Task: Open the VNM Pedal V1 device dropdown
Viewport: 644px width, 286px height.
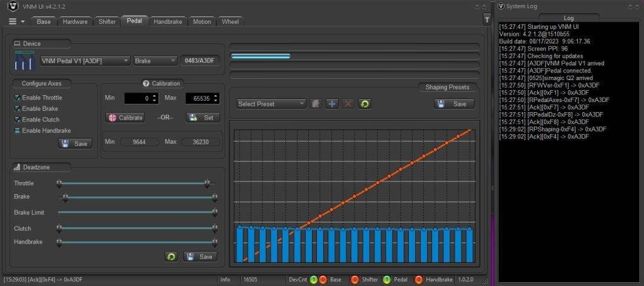Action: coord(84,60)
